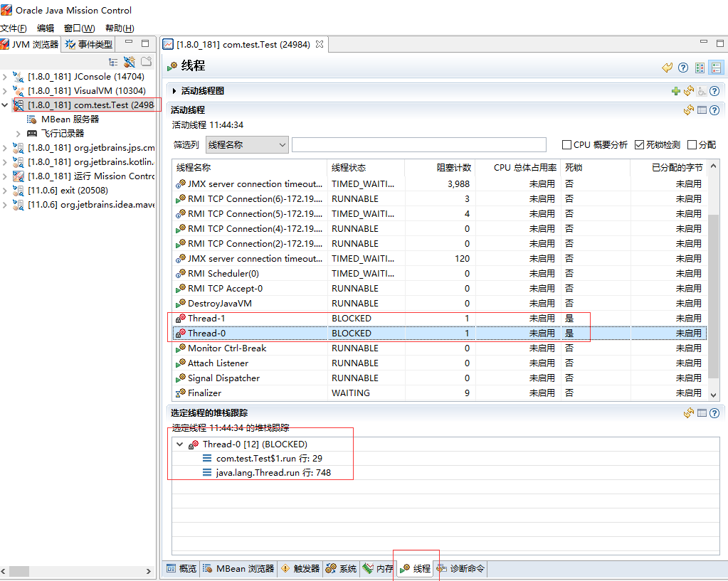This screenshot has width=728, height=581.
Task: Switch to JVM 浏览器 tab
Action: [30, 45]
